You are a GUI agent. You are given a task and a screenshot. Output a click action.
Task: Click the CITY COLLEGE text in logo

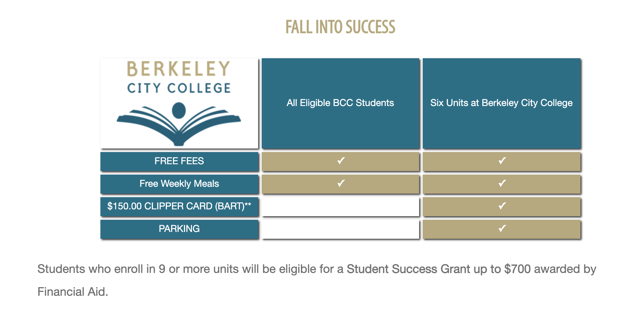click(179, 88)
